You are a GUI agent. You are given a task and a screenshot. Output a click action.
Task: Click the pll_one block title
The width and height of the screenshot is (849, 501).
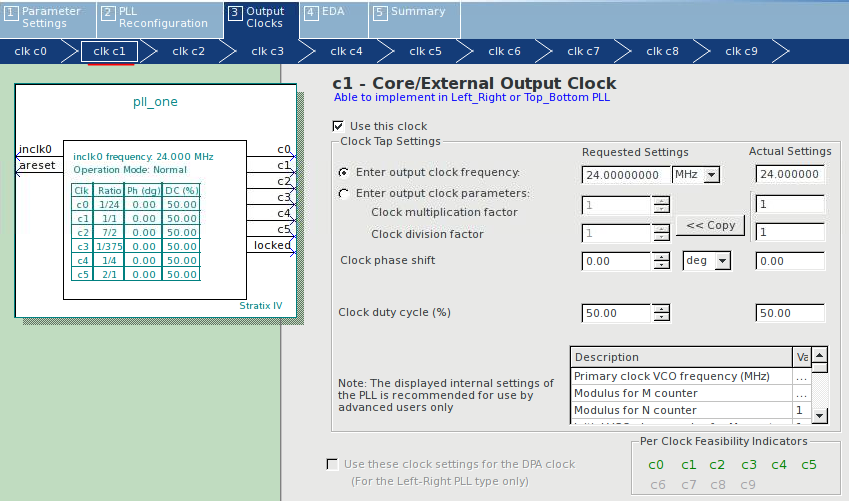coord(155,102)
